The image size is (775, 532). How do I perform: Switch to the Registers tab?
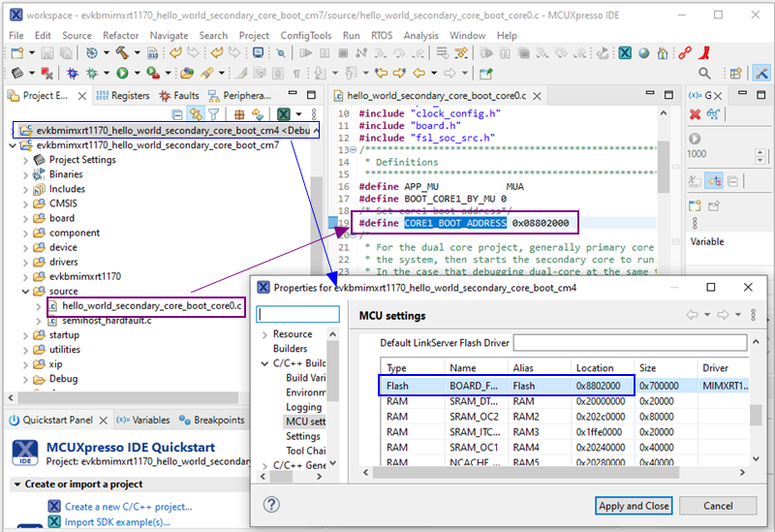[x=129, y=96]
